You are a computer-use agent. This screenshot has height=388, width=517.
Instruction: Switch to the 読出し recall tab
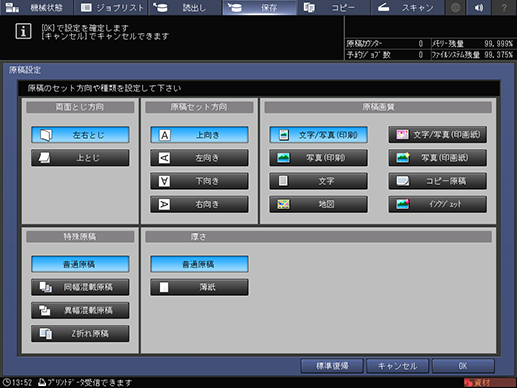185,7
